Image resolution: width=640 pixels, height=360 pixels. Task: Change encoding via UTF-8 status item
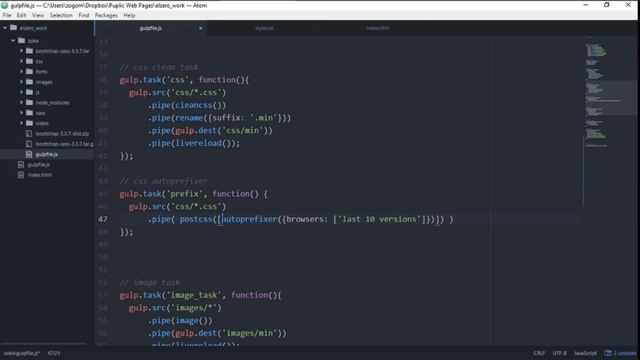pos(559,353)
